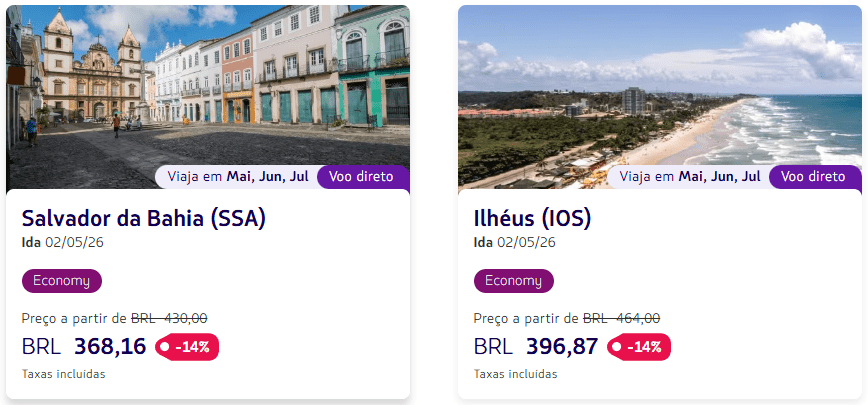Click Economy tag on Ilhéus card
868x405 pixels.
click(x=513, y=281)
